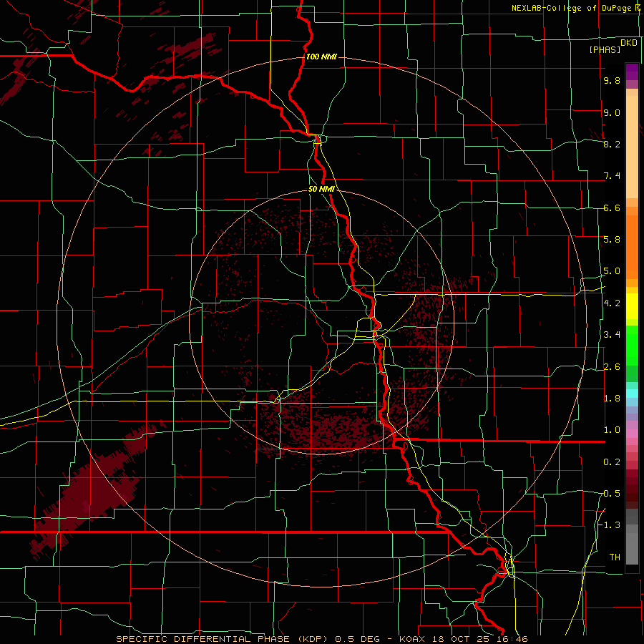The height and width of the screenshot is (644, 644).
Task: Click the 4.2 value on the scale
Action: [x=612, y=303]
